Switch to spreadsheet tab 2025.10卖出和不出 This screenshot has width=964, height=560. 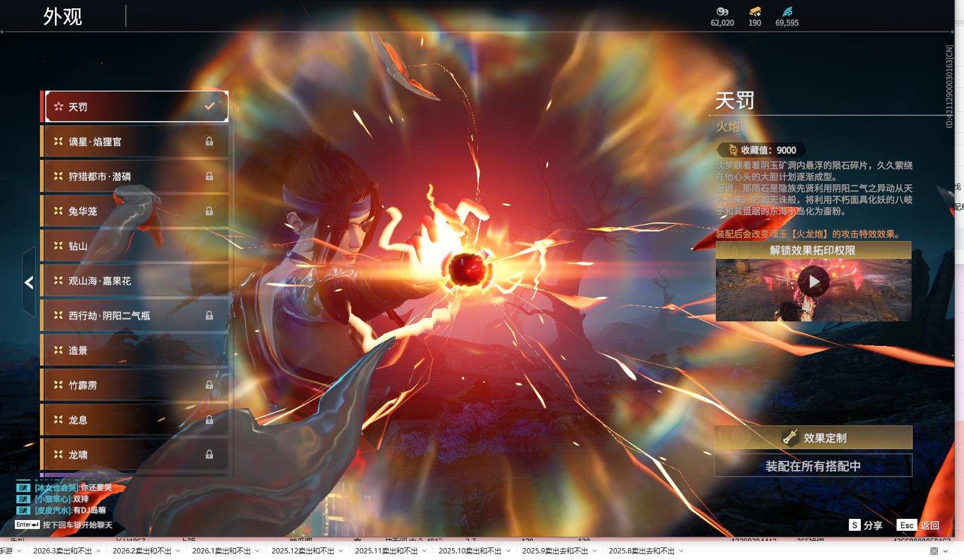[x=470, y=551]
